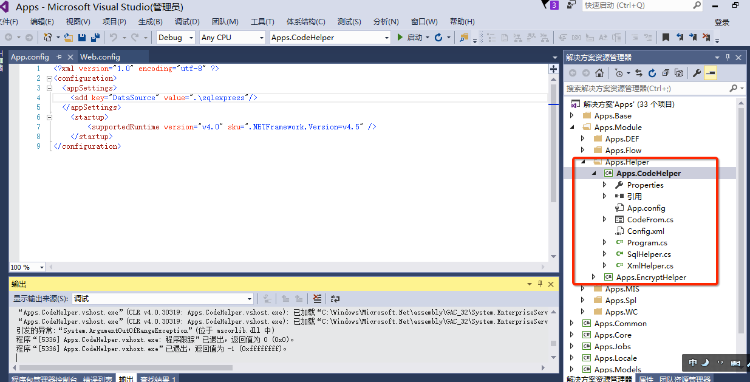Toggle word wrap in the Output panel
The width and height of the screenshot is (750, 382).
click(335, 299)
